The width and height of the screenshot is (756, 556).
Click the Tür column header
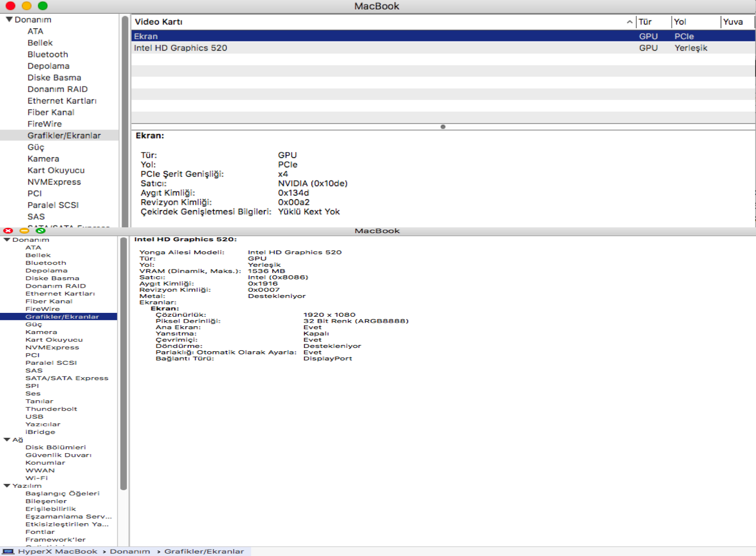[652, 22]
